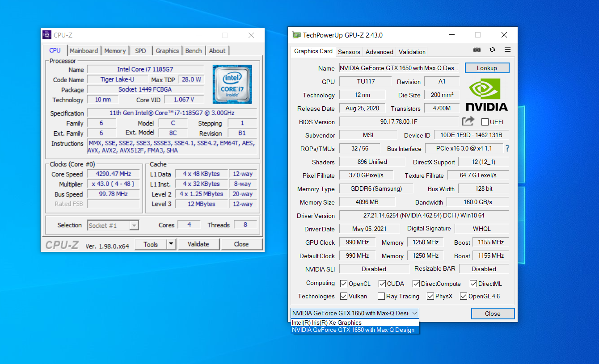Click the CPU-Z title bar icon

pos(46,35)
